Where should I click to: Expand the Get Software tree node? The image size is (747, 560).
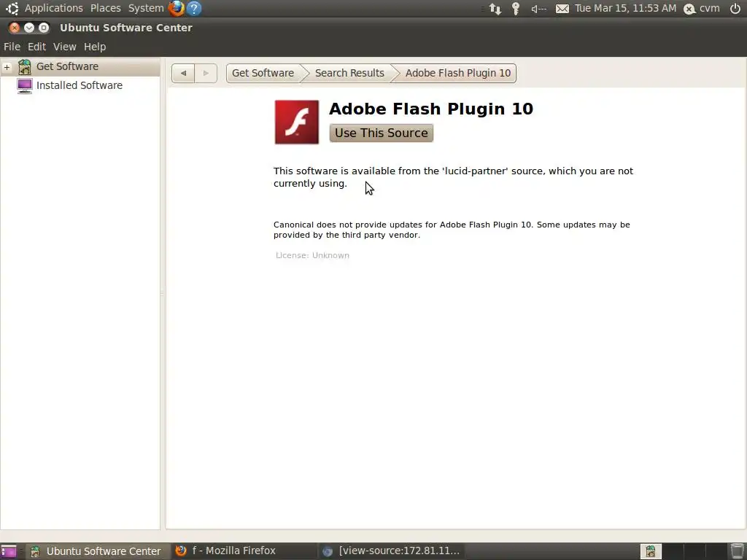(x=7, y=67)
